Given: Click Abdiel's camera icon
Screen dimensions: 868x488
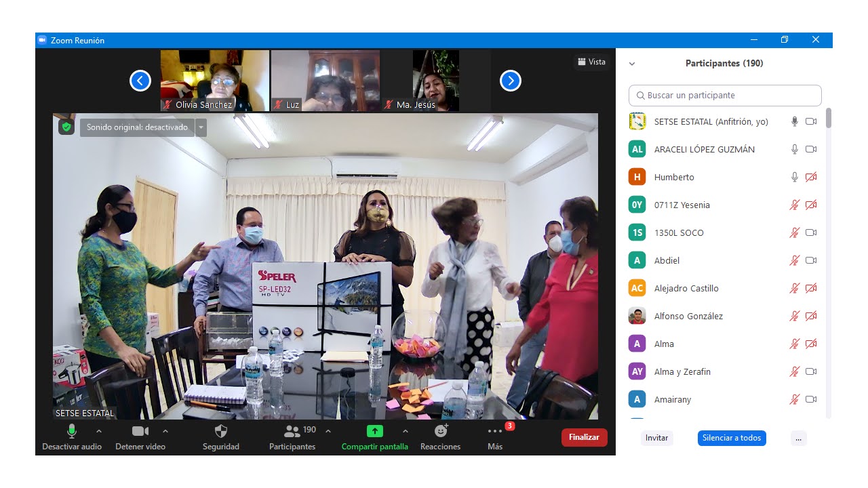Looking at the screenshot, I should (x=811, y=260).
